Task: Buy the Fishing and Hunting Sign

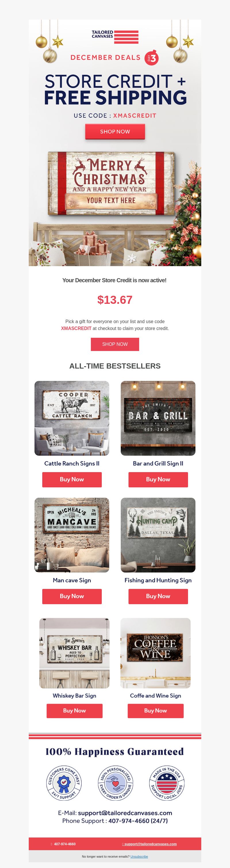Action: [x=158, y=596]
